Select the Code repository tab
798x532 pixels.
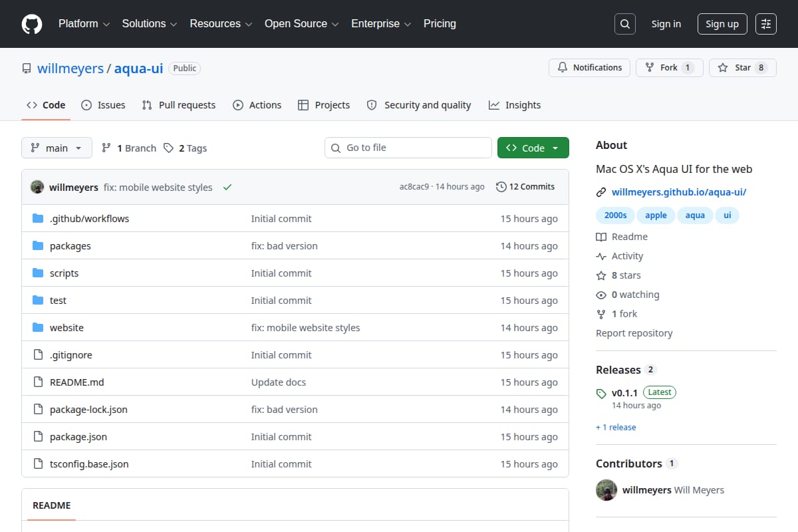point(46,105)
